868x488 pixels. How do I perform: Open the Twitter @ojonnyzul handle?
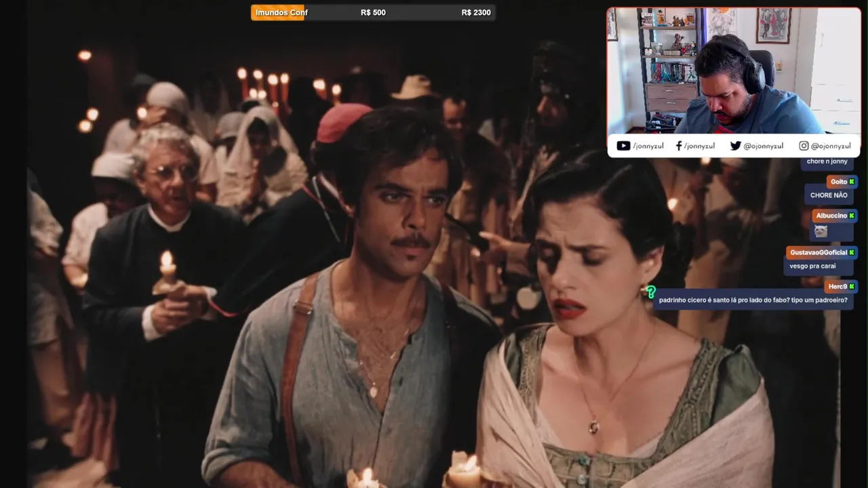764,146
